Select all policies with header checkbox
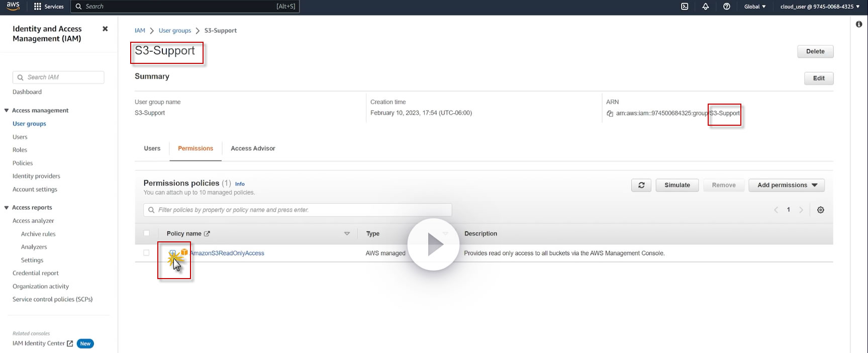Screen dimensions: 868x353 pyautogui.click(x=146, y=233)
